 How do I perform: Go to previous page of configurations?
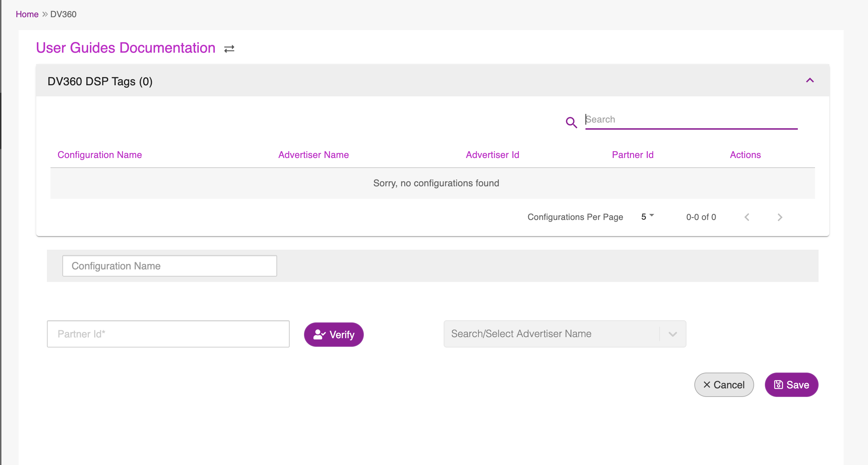747,217
